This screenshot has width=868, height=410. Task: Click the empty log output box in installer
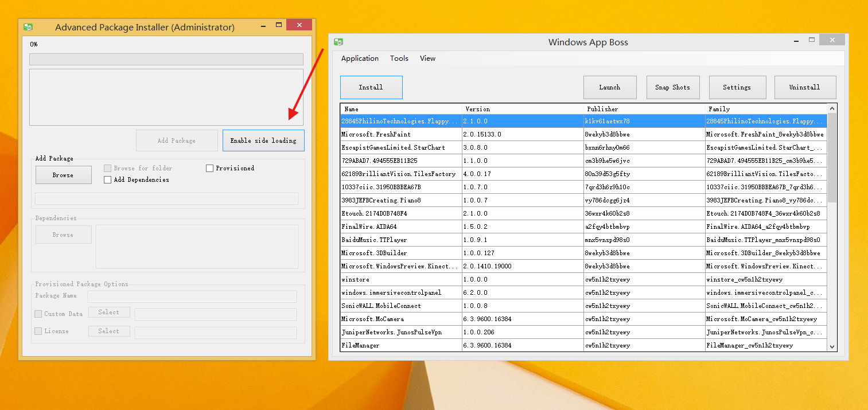point(166,97)
